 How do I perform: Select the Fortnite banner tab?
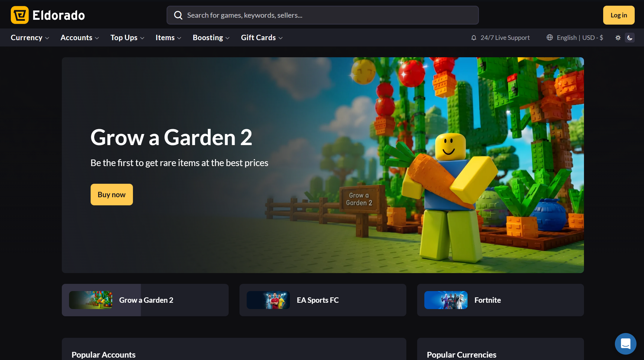tap(501, 300)
